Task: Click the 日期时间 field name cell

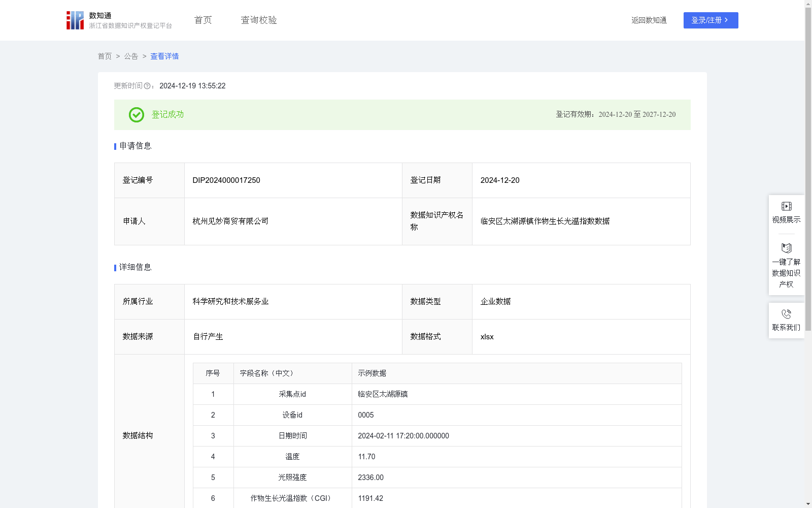Action: click(292, 436)
